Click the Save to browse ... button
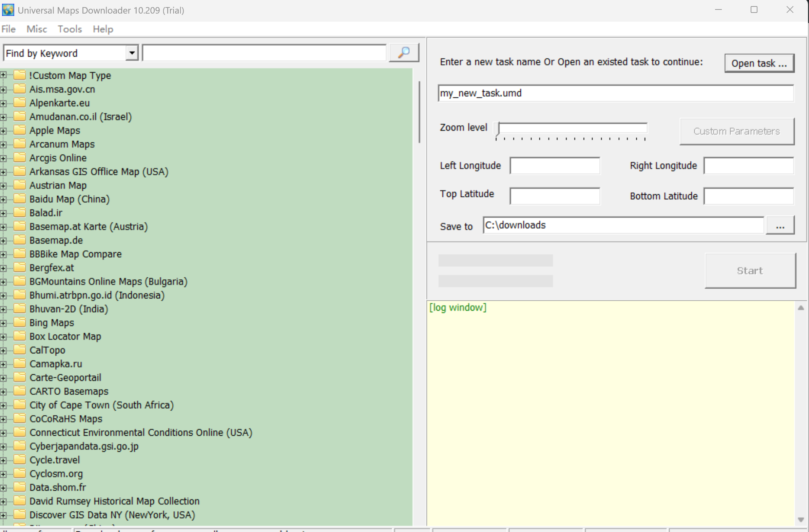 point(780,225)
